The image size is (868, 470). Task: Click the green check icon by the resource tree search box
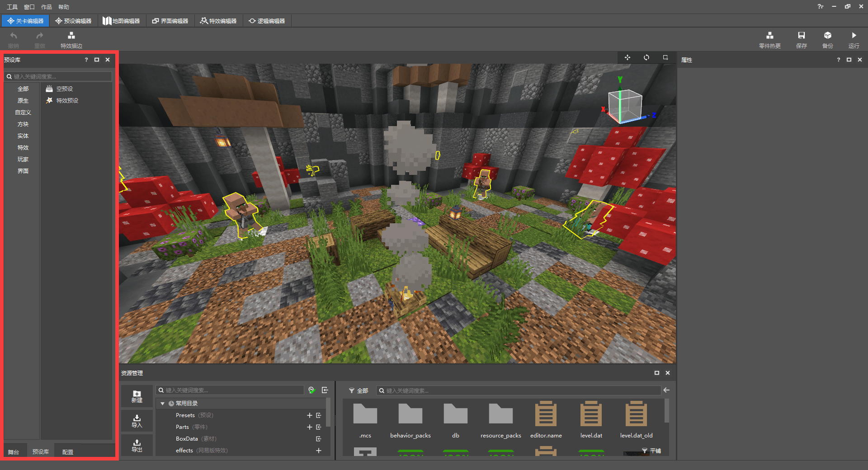click(311, 390)
